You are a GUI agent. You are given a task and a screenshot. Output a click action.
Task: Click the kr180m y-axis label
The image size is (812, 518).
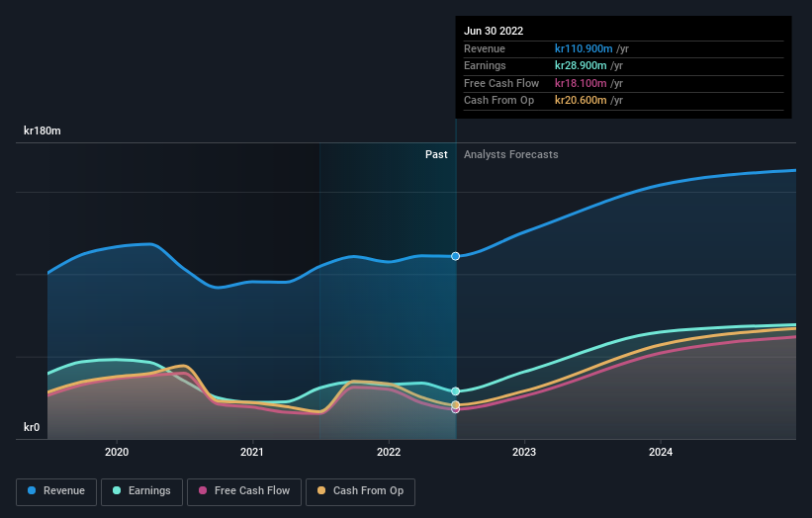(x=42, y=130)
